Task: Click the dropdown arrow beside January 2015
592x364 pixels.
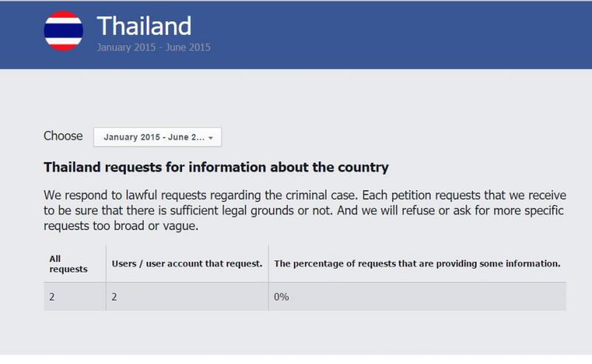Action: click(x=211, y=138)
